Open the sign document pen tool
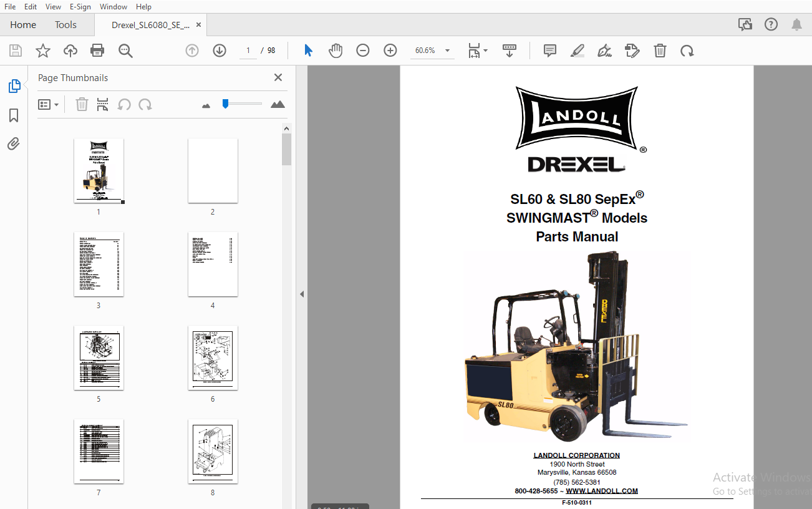Viewport: 812px width, 509px height. [x=604, y=51]
